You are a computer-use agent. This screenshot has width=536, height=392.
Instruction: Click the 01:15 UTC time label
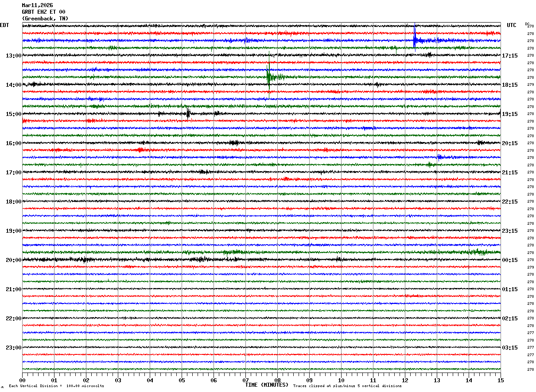[x=510, y=289]
